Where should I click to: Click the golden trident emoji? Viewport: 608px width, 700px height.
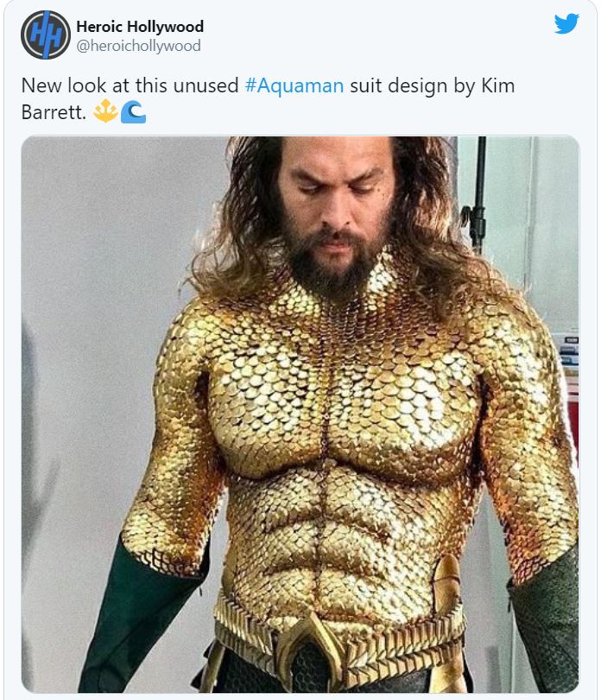pyautogui.click(x=105, y=111)
